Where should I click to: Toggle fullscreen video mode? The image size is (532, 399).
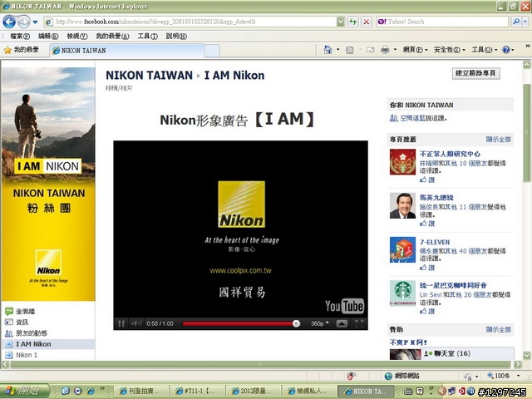(x=359, y=323)
